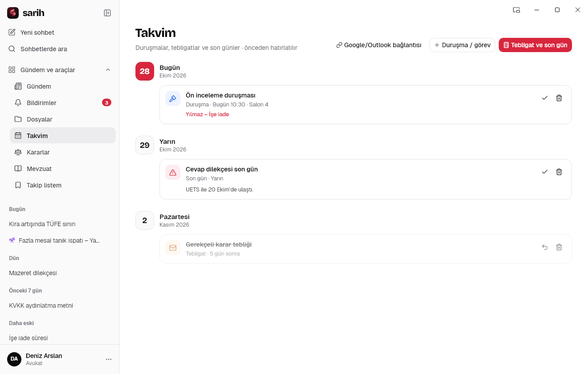The height and width of the screenshot is (374, 588).
Task: Open Takip listem in the sidebar
Action: (63, 185)
